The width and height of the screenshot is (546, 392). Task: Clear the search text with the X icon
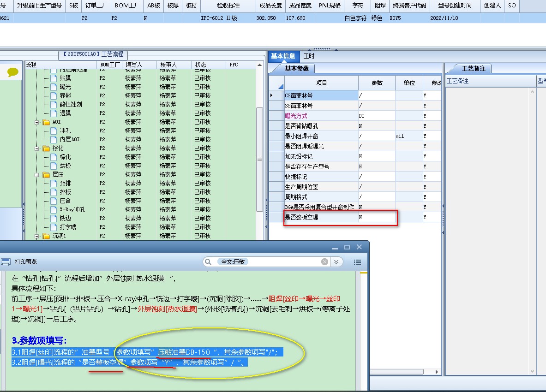[x=324, y=261]
